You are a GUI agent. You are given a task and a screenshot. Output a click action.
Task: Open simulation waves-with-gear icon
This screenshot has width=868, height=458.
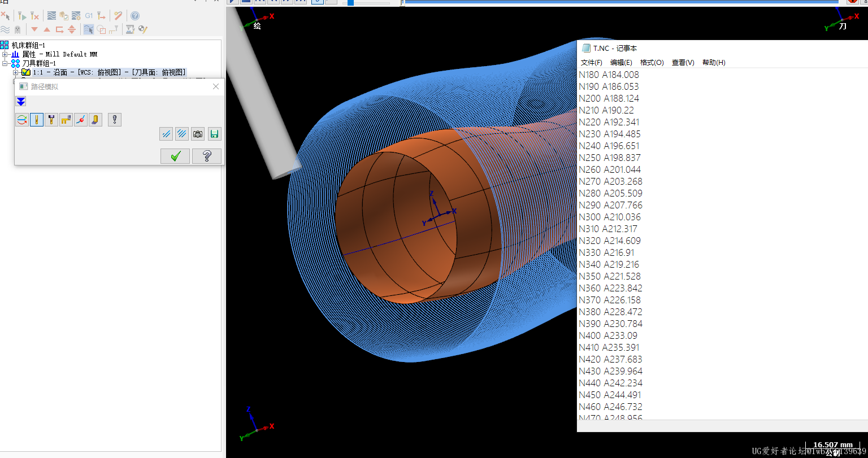76,15
